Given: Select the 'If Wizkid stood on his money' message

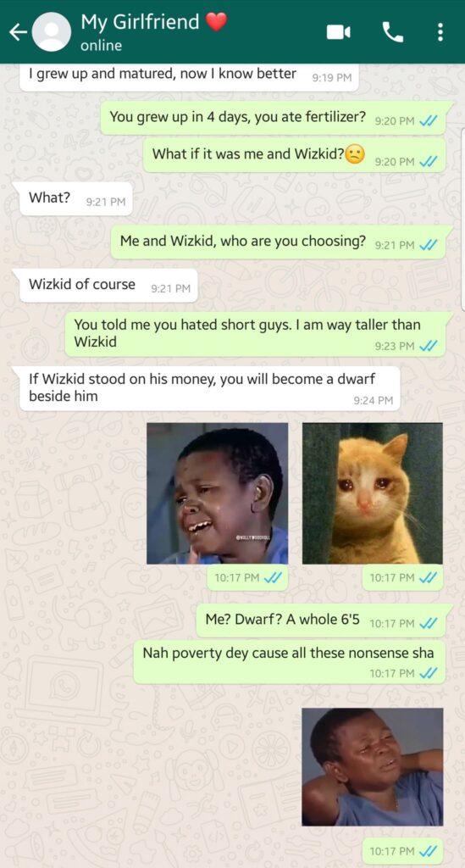Looking at the screenshot, I should pos(209,388).
